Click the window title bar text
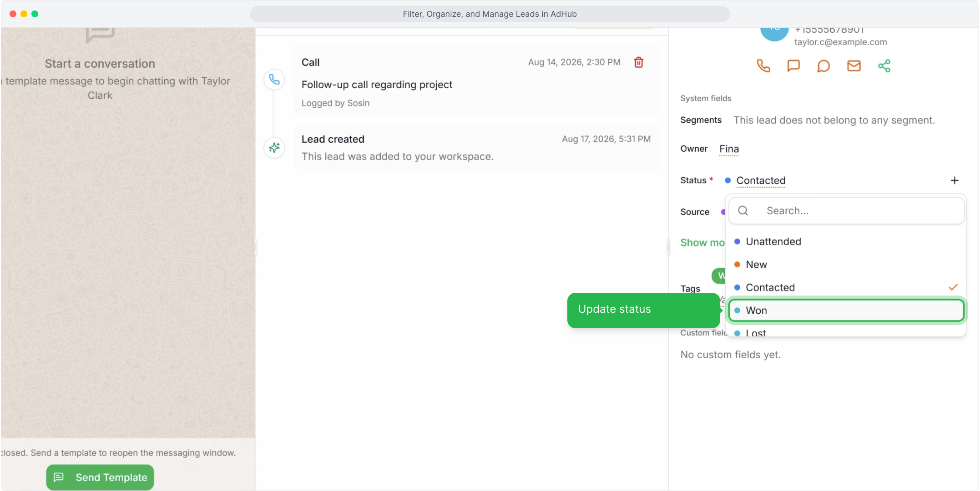 (x=490, y=14)
